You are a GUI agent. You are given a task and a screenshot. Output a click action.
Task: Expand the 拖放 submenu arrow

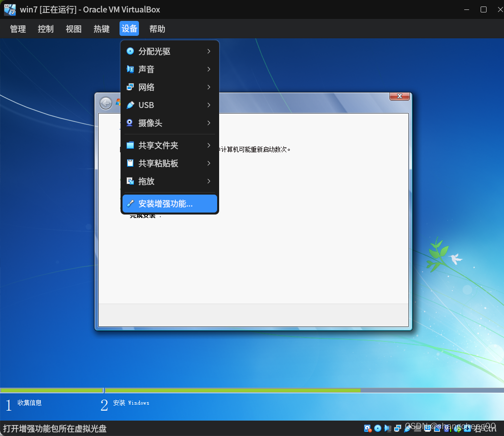pyautogui.click(x=209, y=181)
